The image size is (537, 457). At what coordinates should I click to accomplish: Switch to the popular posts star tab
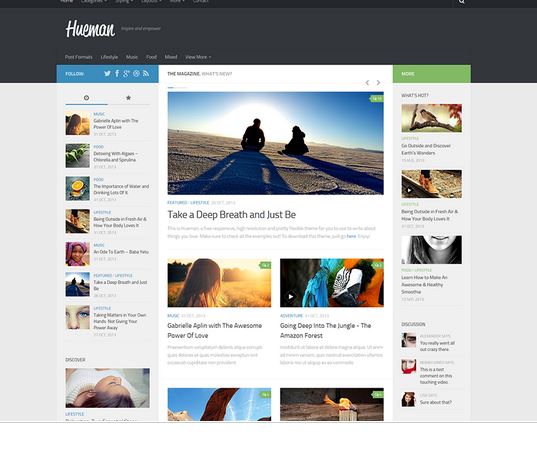pos(128,98)
